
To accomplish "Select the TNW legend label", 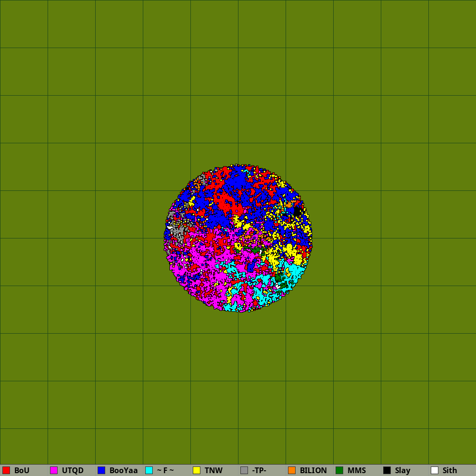I will coord(213,470).
